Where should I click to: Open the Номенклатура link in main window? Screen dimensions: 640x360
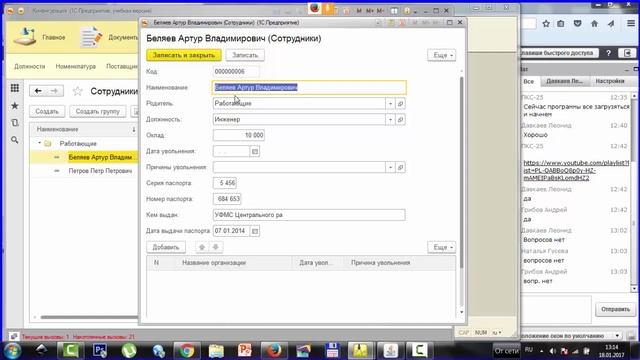coord(76,67)
